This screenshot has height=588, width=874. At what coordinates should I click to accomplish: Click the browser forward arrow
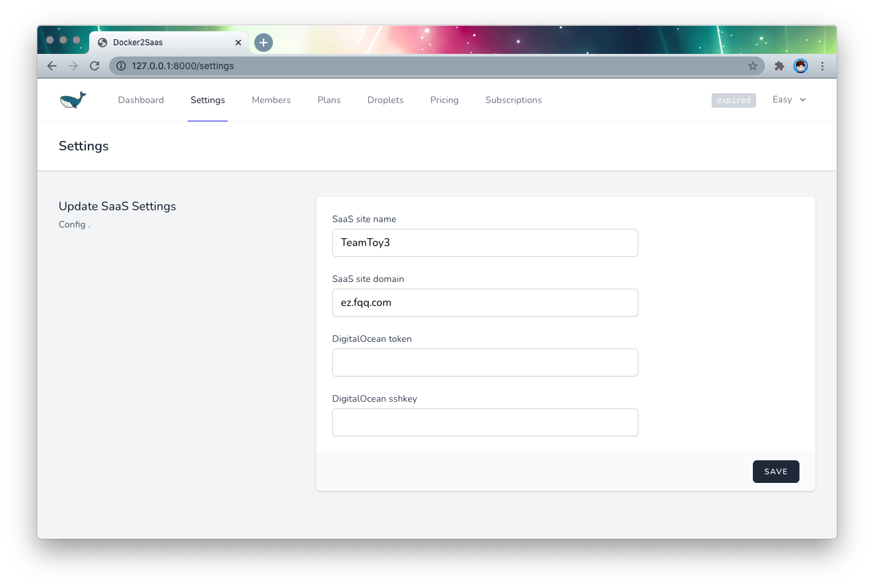click(x=73, y=66)
